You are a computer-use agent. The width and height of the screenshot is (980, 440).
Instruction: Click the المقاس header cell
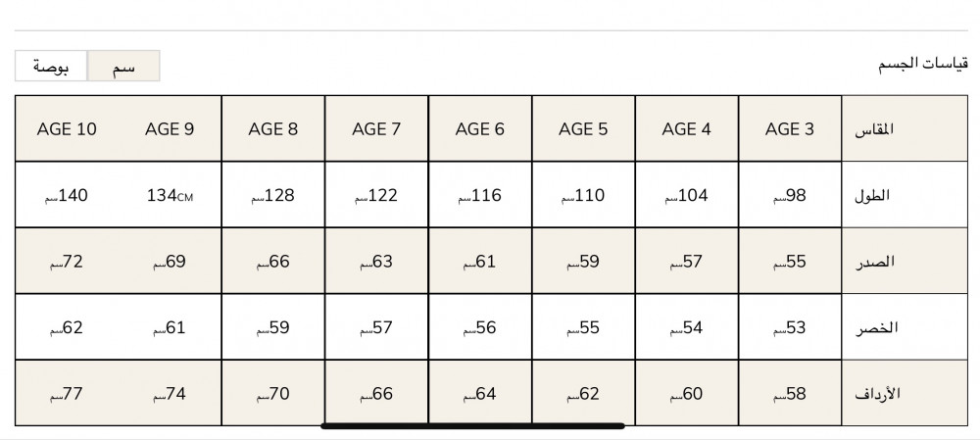(x=905, y=128)
